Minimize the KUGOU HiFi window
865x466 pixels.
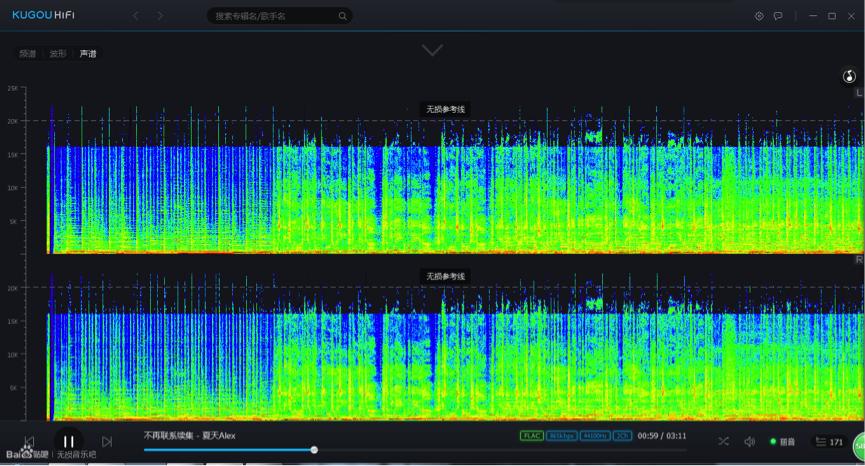[813, 16]
